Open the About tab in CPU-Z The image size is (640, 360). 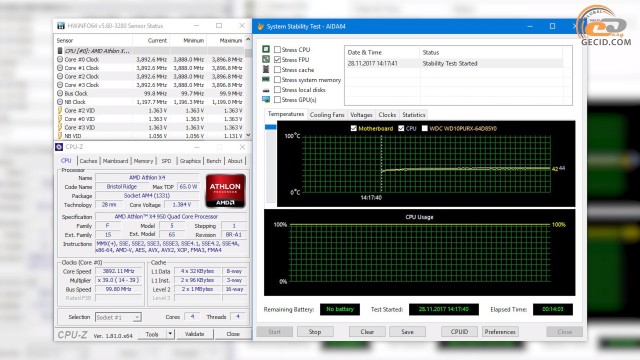click(x=235, y=161)
